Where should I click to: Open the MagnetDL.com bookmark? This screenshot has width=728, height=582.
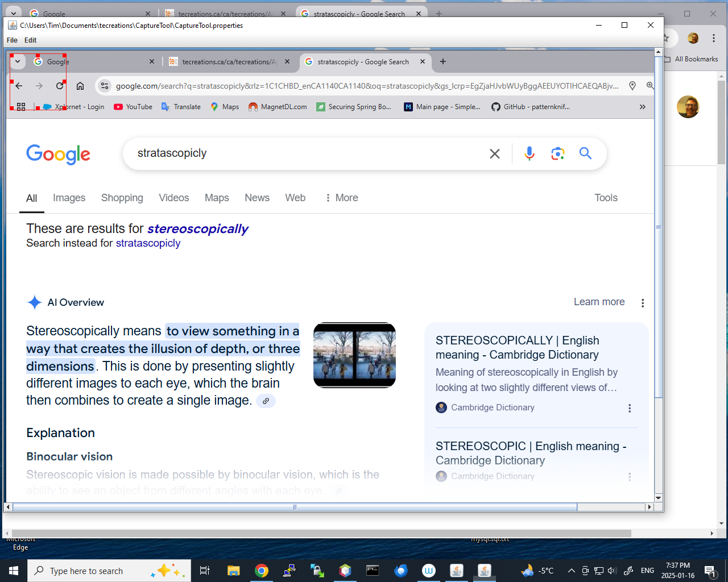[x=278, y=107]
